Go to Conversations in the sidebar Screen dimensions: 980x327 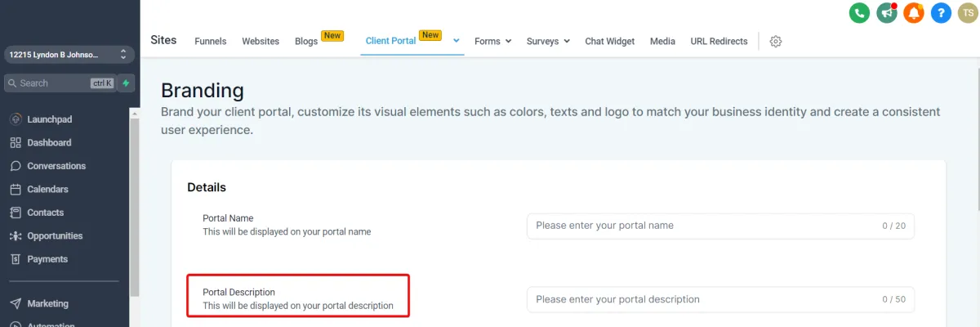(56, 166)
